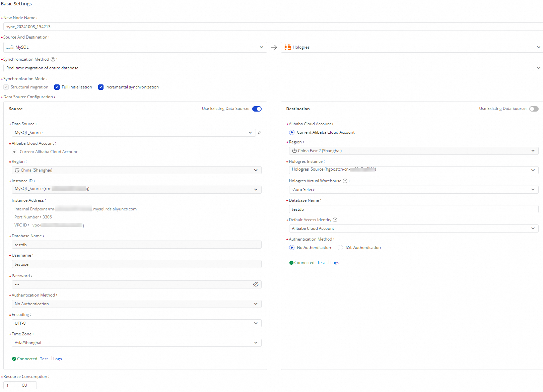Click the Port Number 3306 text
The height and width of the screenshot is (392, 543).
tap(33, 217)
